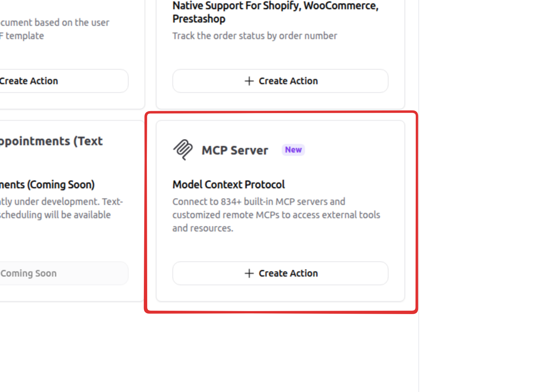Click the MCP Server paperclip-style icon
Viewport: 547px width, 392px height.
(183, 150)
